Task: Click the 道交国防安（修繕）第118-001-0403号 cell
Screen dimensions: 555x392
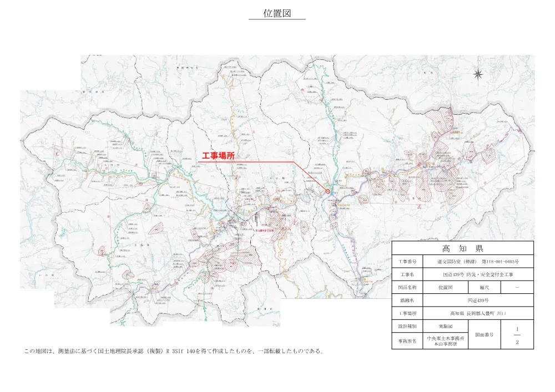Action: (478, 262)
